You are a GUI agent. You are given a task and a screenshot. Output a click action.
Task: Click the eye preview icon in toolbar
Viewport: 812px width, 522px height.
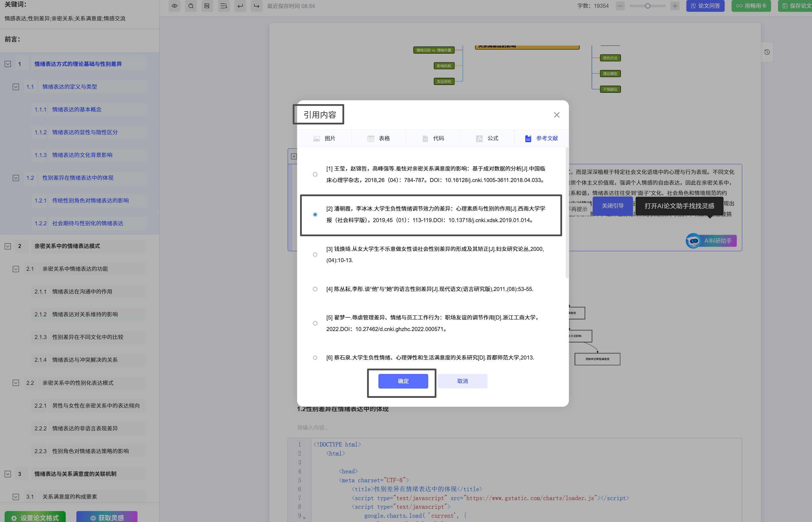click(174, 6)
